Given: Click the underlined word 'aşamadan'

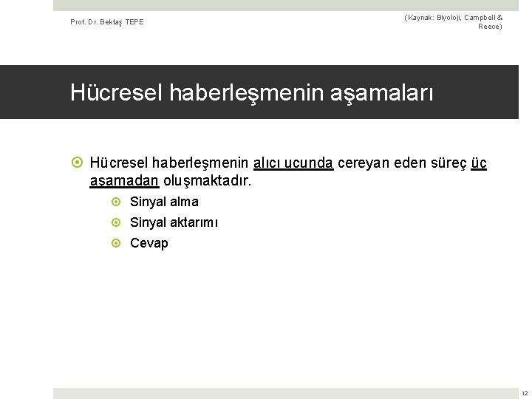Looking at the screenshot, I should pos(124,181).
